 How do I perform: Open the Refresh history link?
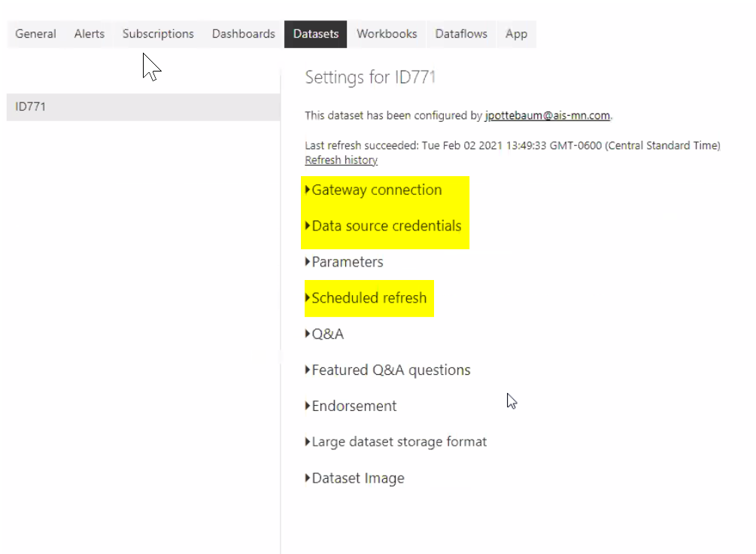coord(341,160)
